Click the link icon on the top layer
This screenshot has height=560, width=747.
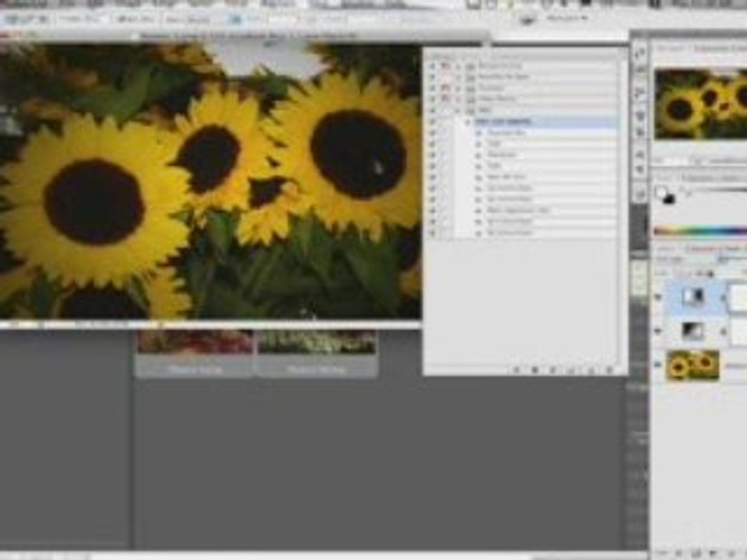(723, 297)
